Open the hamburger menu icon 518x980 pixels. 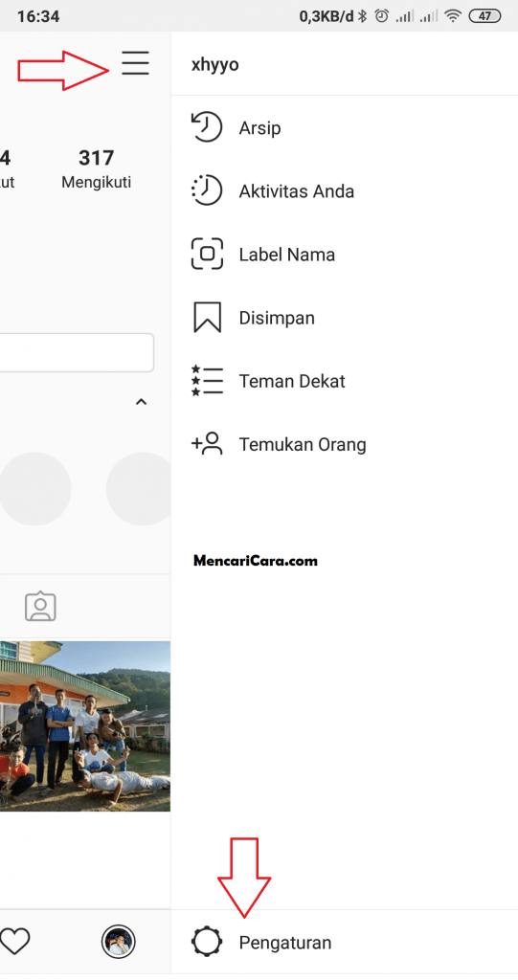(x=135, y=64)
